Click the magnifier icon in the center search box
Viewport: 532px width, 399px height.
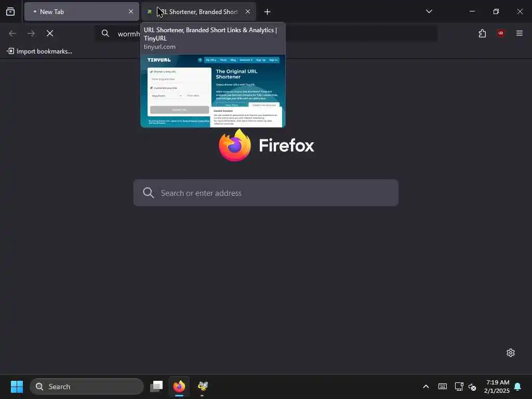[x=148, y=193]
